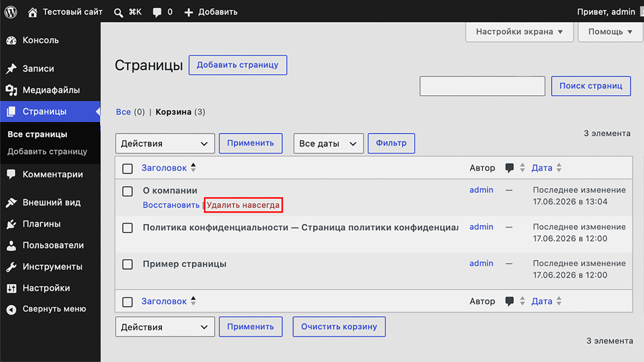The height and width of the screenshot is (362, 644).
Task: Click Привет, admin in the admin bar
Action: (x=606, y=12)
